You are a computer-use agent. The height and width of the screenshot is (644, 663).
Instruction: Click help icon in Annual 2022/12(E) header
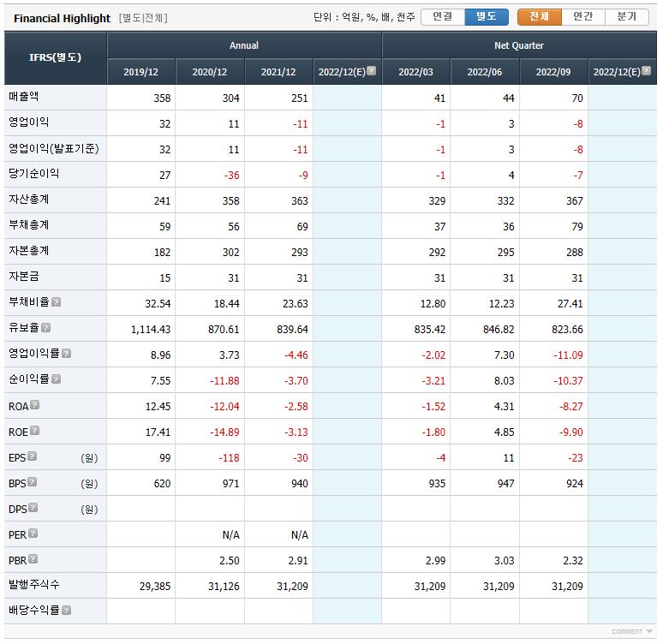click(x=371, y=70)
